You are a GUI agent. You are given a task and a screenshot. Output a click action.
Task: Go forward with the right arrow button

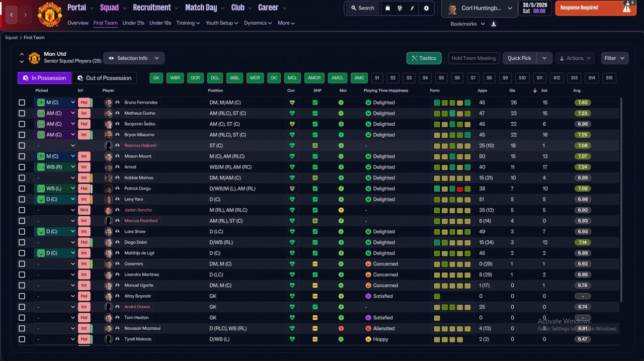click(26, 15)
